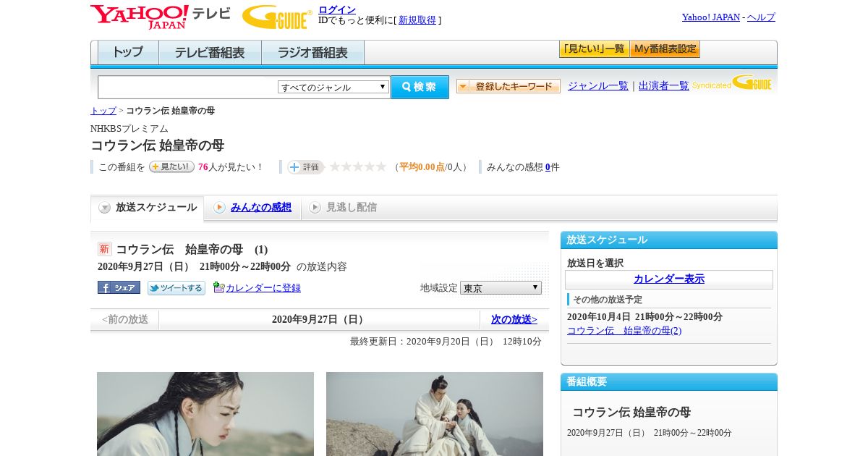Click the Syndicated G-GUIDE logo
The image size is (868, 456).
(732, 83)
